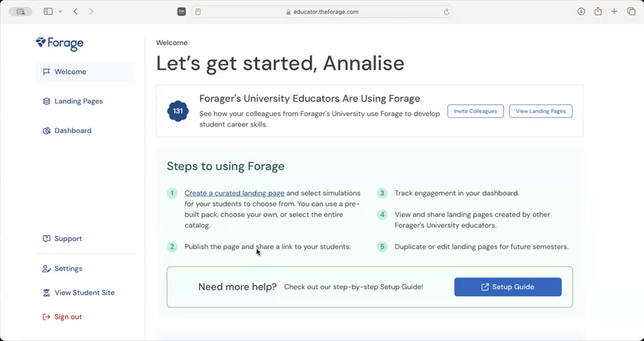
Task: Click the padlock icon in address bar
Action: 289,12
